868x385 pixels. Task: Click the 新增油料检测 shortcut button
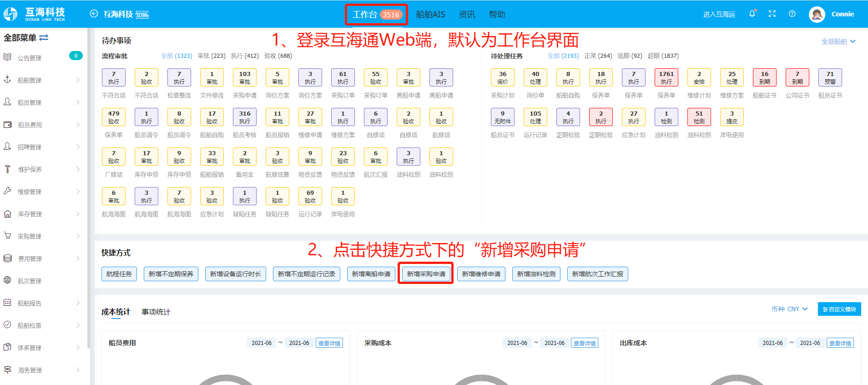tap(536, 274)
